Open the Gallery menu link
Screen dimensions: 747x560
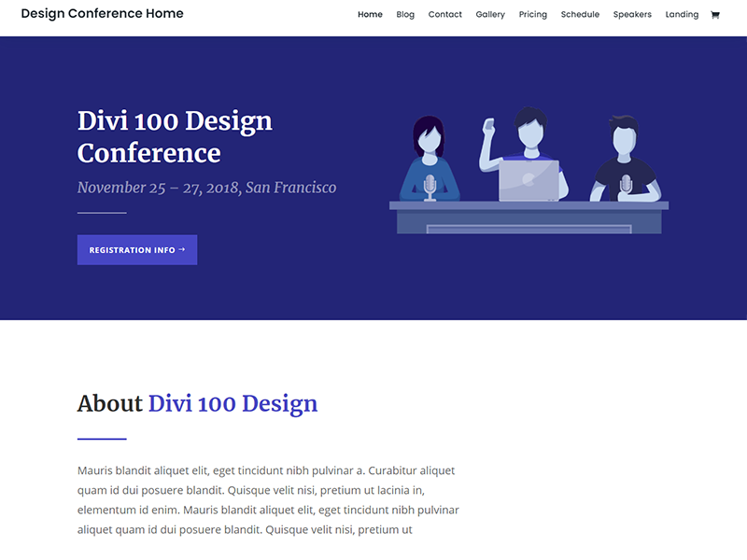coord(490,14)
